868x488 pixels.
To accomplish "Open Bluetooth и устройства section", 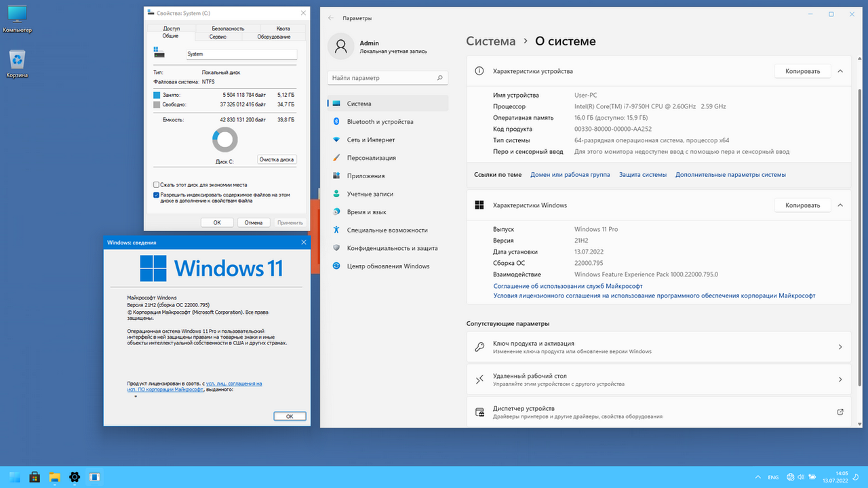I will pos(388,122).
